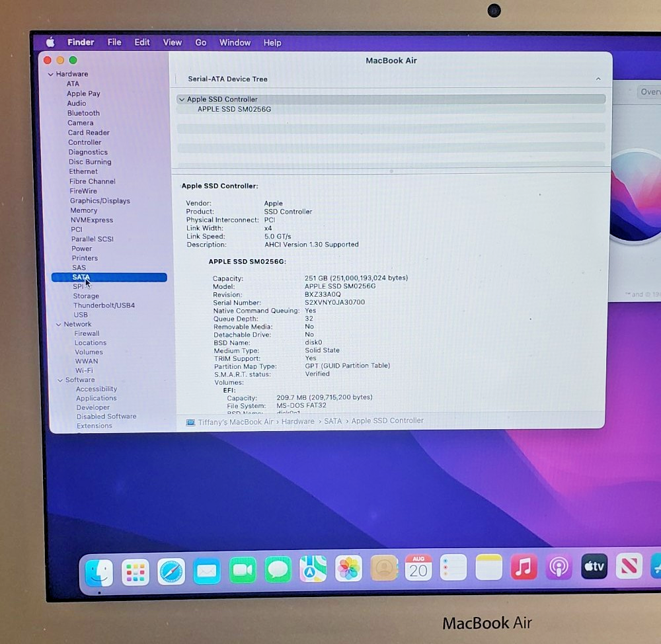The width and height of the screenshot is (661, 644).
Task: Select Audio in the sidebar
Action: coord(77,103)
